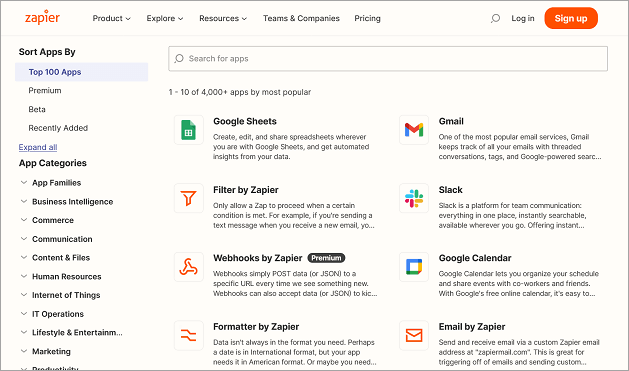
Task: Click the Gmail app icon
Action: coord(414,130)
